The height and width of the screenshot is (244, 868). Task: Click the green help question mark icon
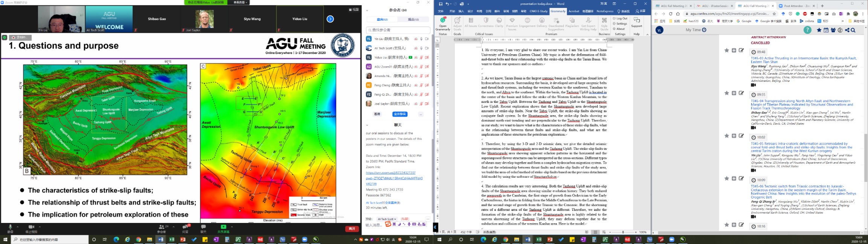coord(807,30)
